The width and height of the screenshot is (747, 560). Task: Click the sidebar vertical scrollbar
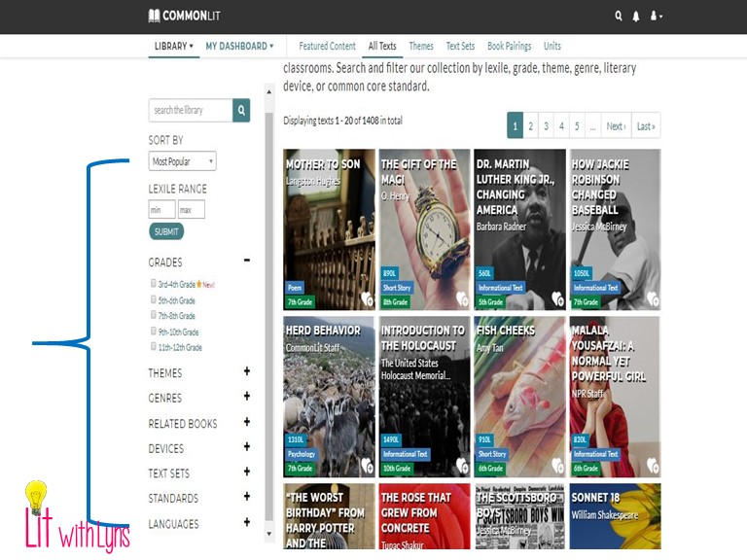269,292
